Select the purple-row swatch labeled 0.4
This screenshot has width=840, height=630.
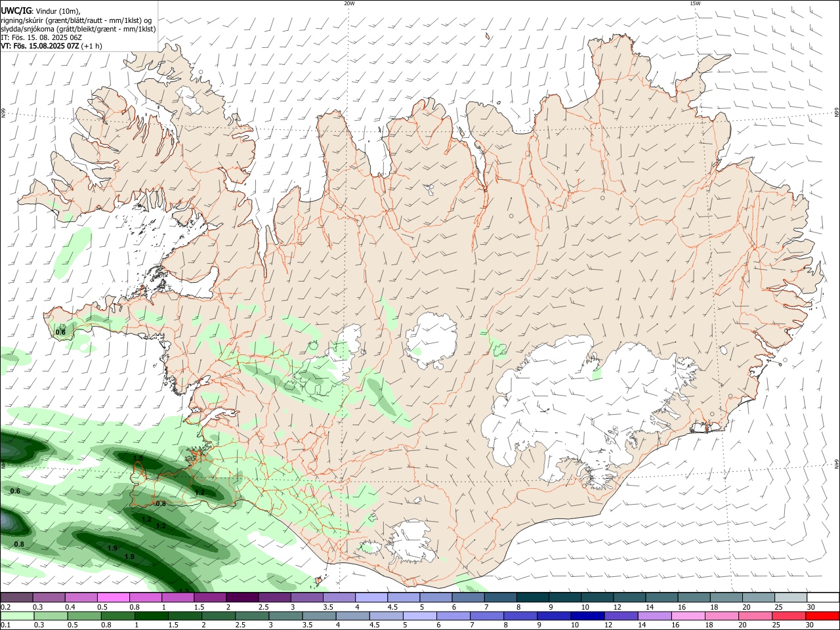coord(81,598)
